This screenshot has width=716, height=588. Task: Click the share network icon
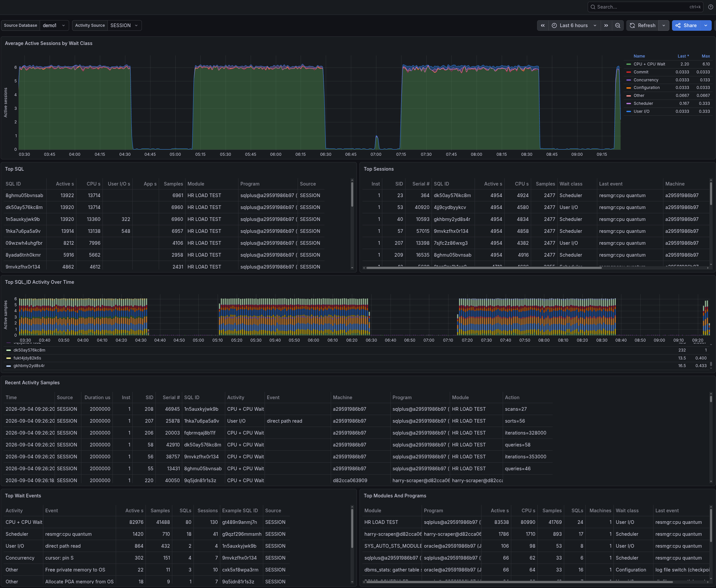pyautogui.click(x=678, y=25)
